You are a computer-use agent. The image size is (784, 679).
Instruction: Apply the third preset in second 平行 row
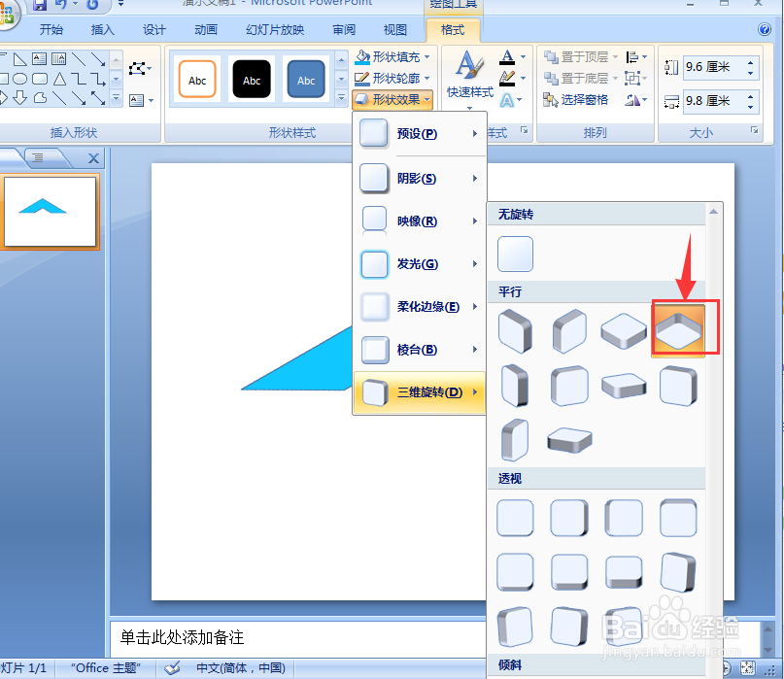[624, 386]
